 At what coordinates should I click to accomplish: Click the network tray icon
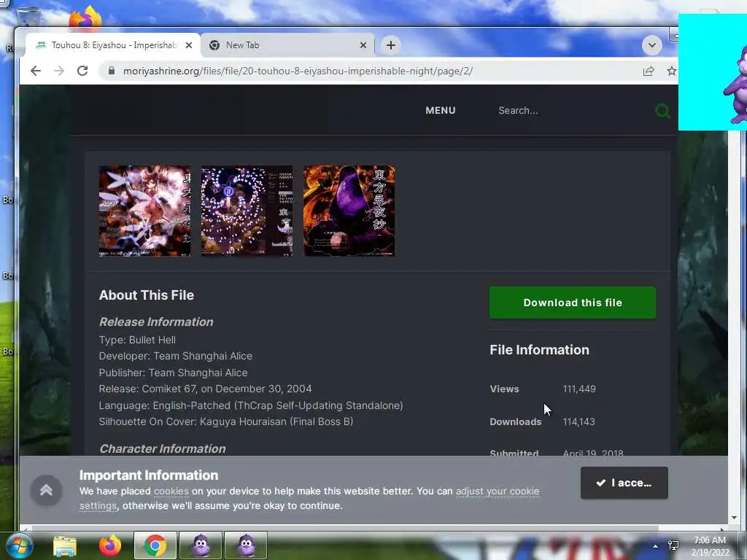(x=673, y=545)
